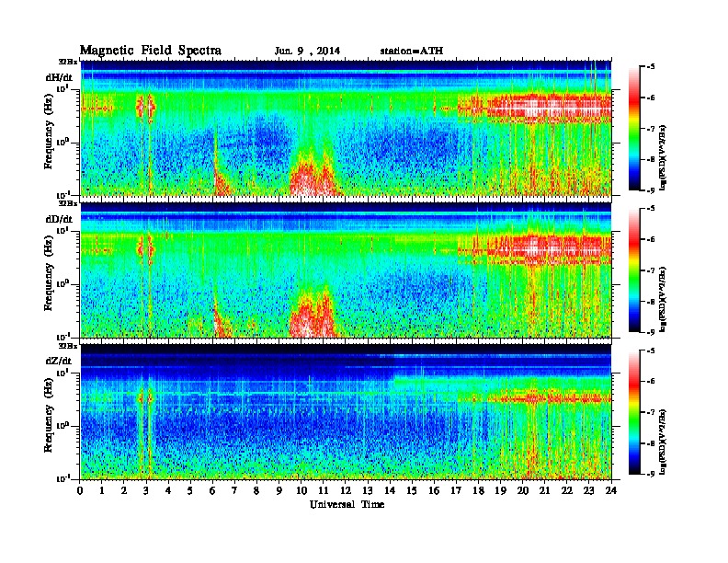Click the 'dZ/dt' panel label
The image size is (728, 563).
[59, 361]
